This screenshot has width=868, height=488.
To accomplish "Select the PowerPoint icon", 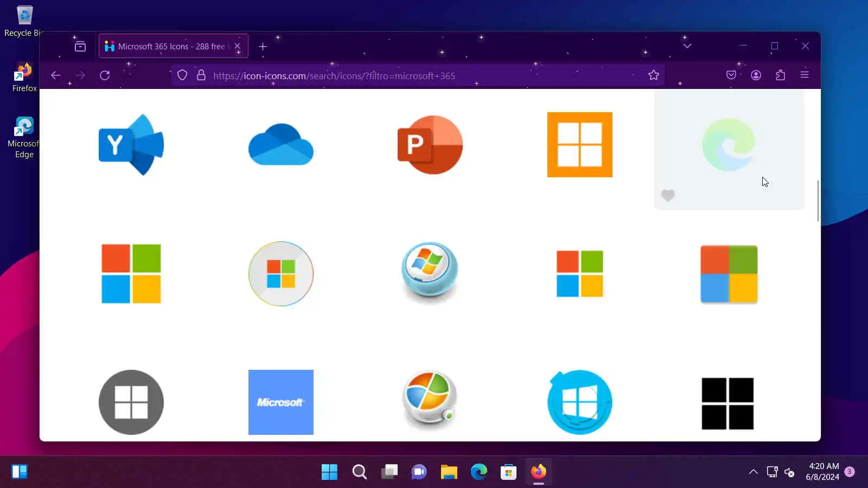I will click(430, 145).
